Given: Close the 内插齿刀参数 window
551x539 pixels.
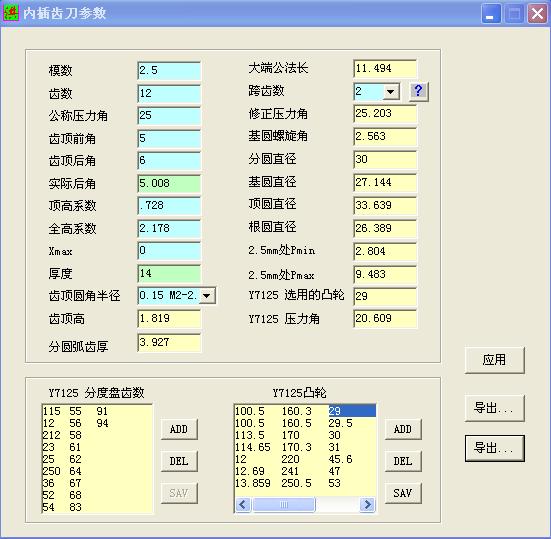Looking at the screenshot, I should (537, 14).
